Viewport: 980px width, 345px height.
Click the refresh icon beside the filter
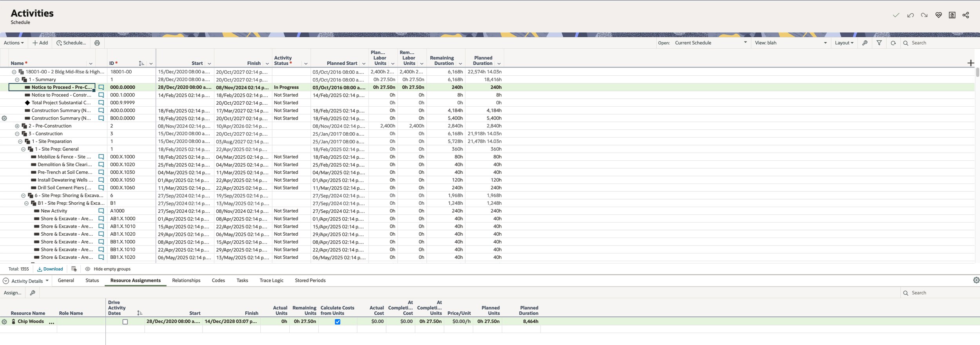893,43
